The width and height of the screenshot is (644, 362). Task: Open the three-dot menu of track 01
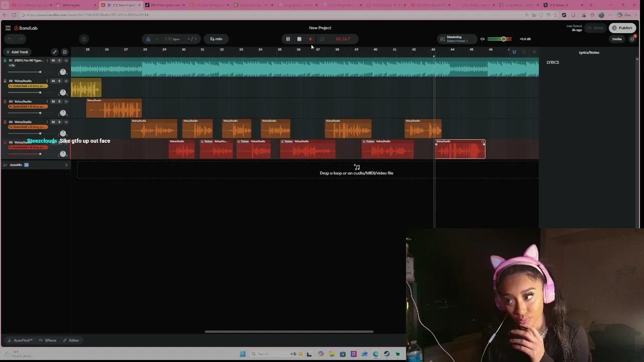tap(47, 60)
